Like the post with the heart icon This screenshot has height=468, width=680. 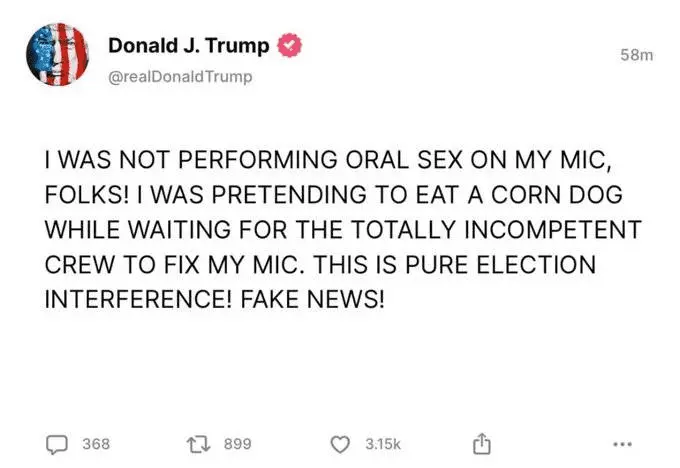[339, 443]
